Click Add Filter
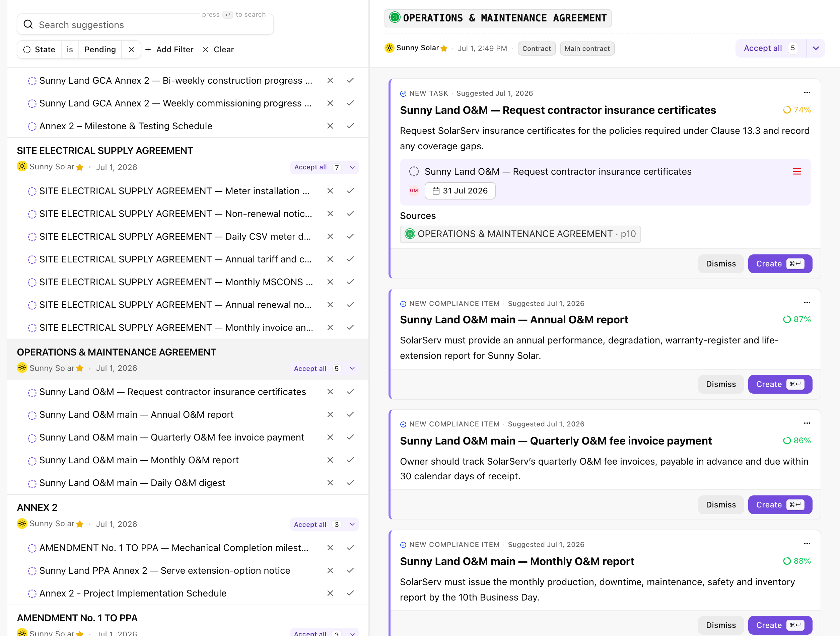Viewport: 840px width, 636px height. coord(169,49)
